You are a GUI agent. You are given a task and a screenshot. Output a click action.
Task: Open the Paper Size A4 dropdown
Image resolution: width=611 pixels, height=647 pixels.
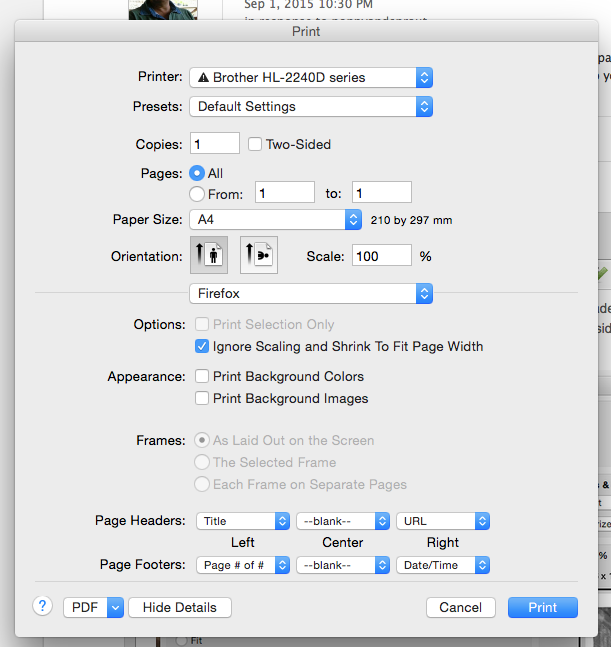pos(275,219)
